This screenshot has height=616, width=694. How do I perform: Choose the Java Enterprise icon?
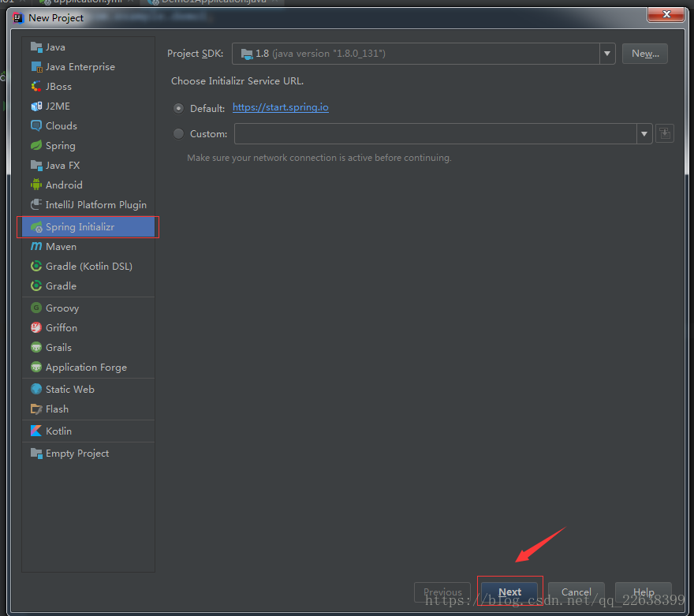(36, 66)
